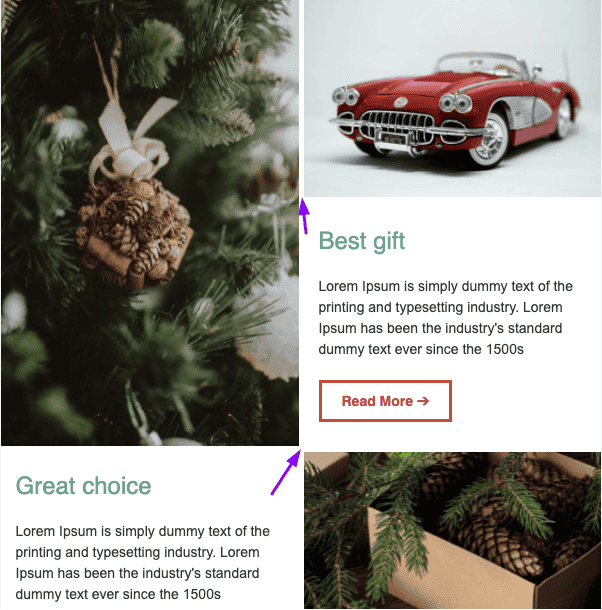Click the pinecone ornament on the tree
The height and width of the screenshot is (610, 602).
coord(134,232)
